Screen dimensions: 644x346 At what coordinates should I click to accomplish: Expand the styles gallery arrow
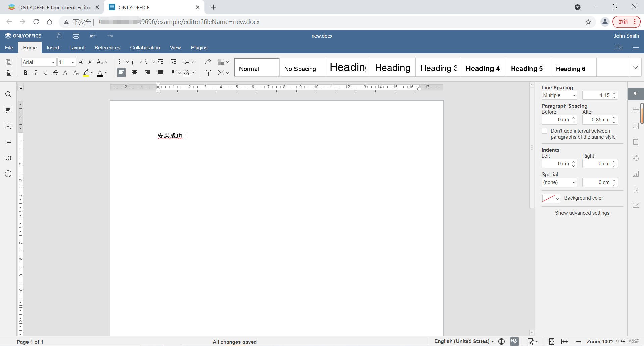pos(635,67)
